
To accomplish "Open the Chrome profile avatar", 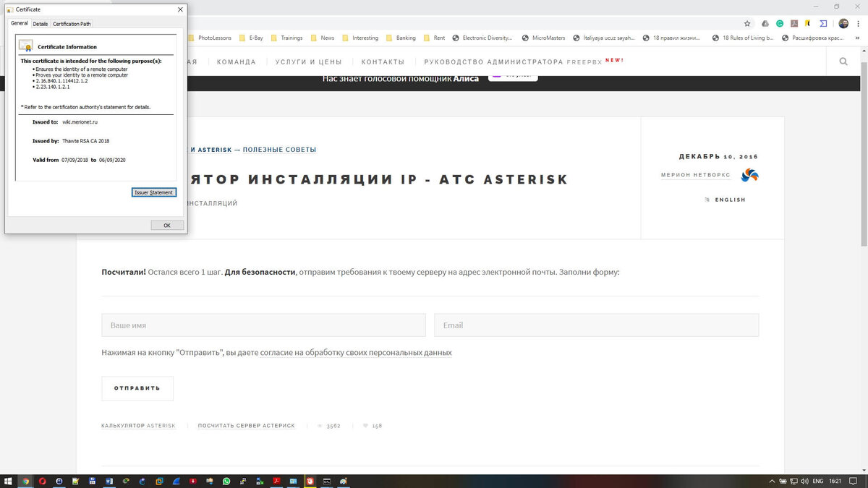I will coord(843,23).
